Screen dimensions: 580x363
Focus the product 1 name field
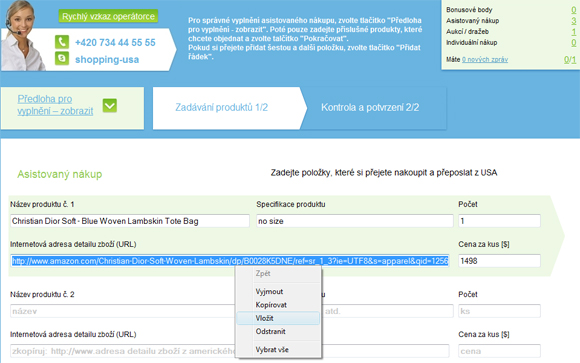[x=130, y=221]
